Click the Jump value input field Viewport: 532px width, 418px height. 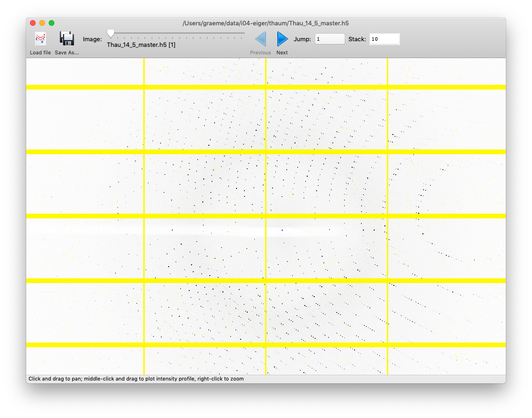329,39
